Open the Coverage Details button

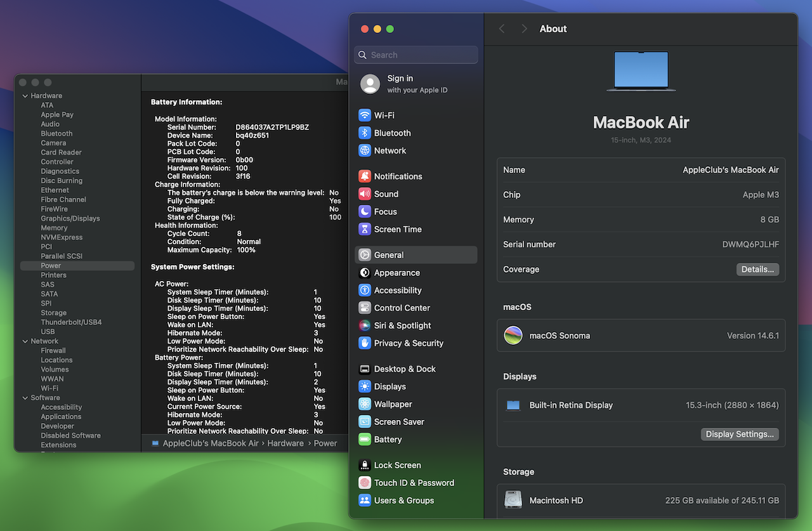coord(757,270)
